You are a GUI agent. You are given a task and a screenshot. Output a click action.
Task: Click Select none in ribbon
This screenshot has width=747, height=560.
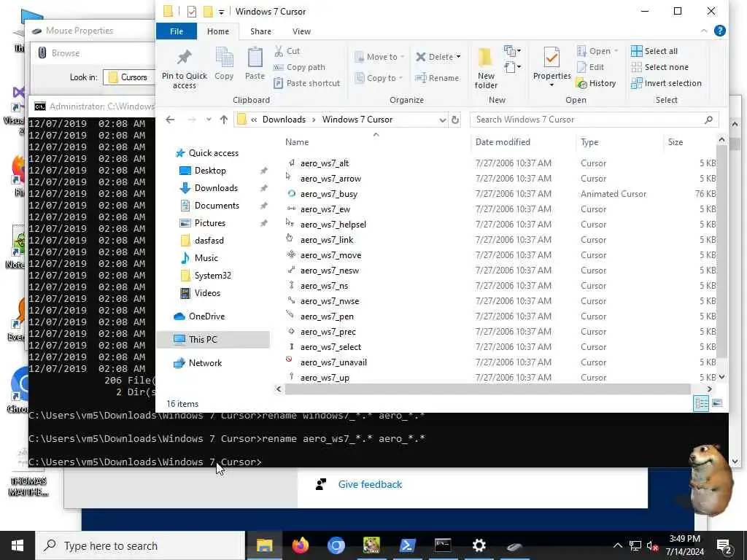[x=659, y=67]
